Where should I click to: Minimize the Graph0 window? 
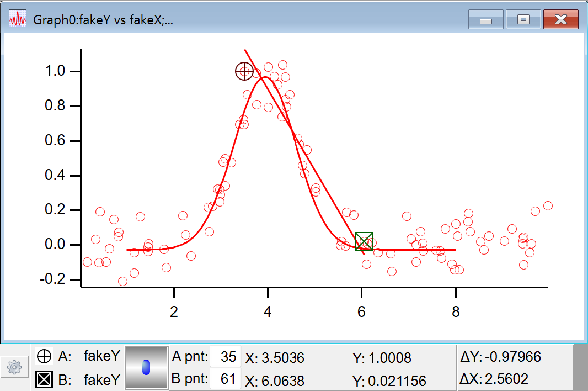485,20
